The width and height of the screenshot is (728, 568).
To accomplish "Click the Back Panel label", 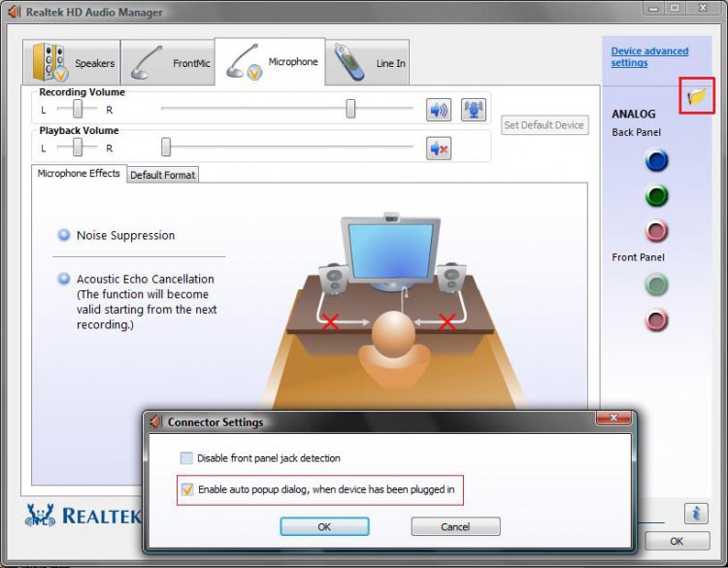I will (x=636, y=132).
